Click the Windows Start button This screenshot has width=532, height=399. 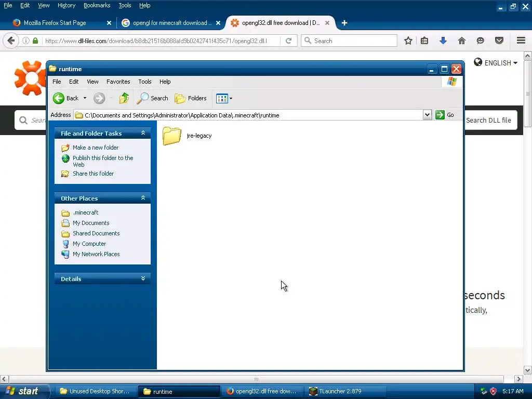pyautogui.click(x=24, y=391)
